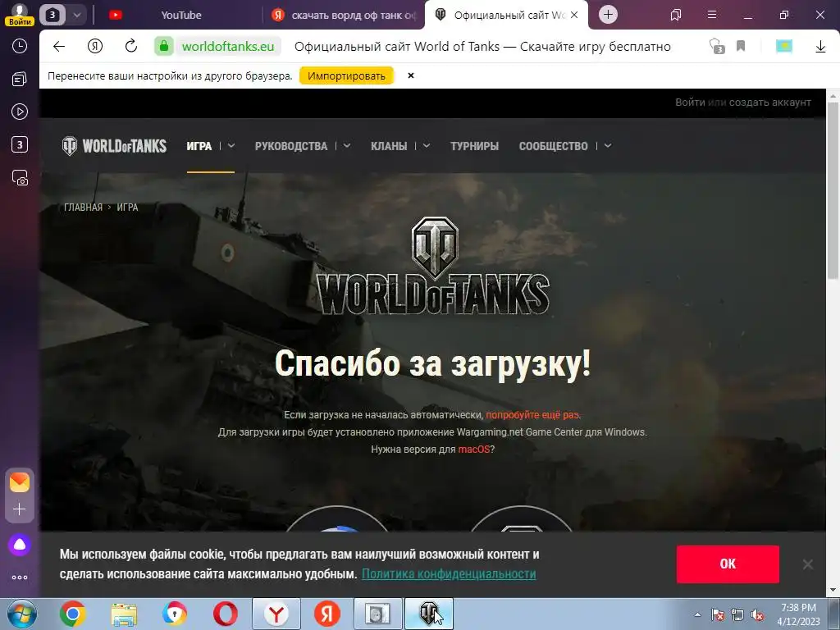Screen dimensions: 840x630
Task: Open browser history clock icon in sidebar
Action: [20, 46]
